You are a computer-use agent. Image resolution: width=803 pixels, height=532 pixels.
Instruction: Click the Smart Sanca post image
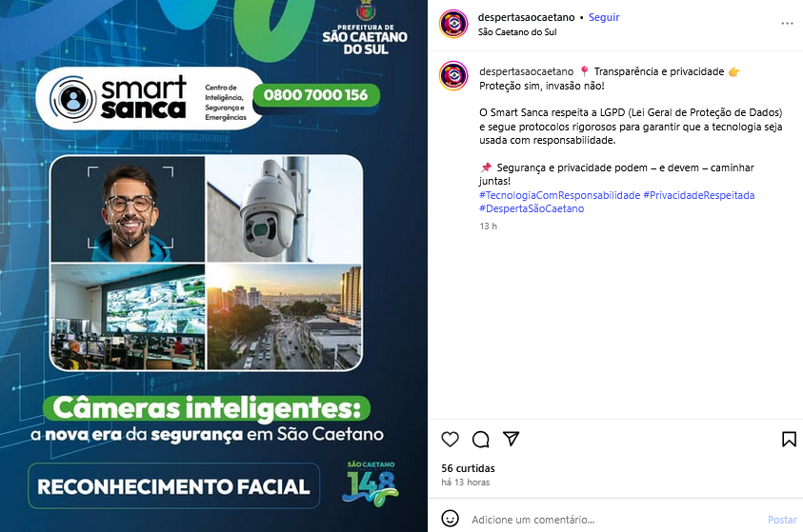(x=213, y=266)
